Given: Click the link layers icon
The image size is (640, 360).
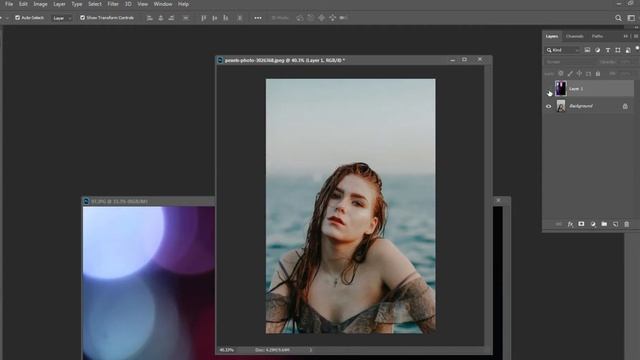Looking at the screenshot, I should point(559,224).
